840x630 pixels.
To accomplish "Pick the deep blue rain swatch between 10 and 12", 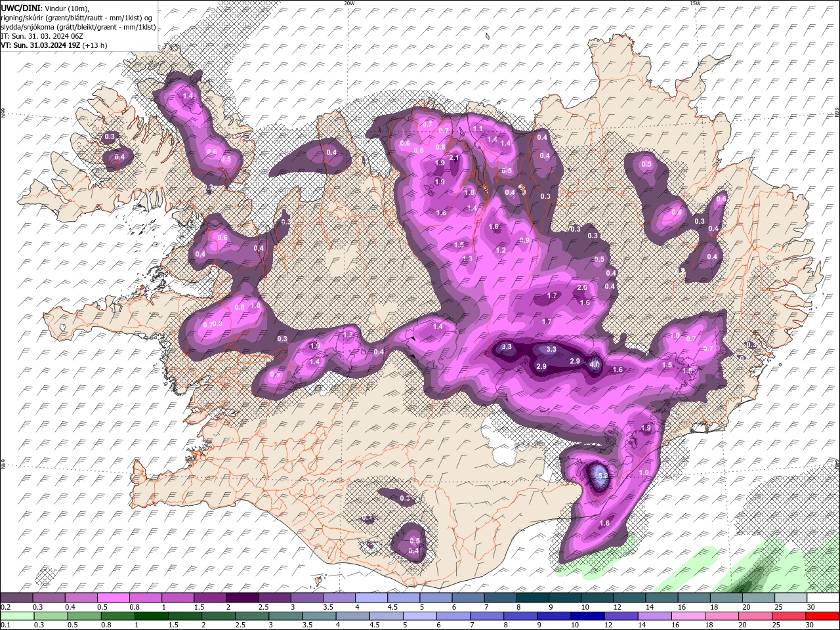I will click(x=588, y=616).
